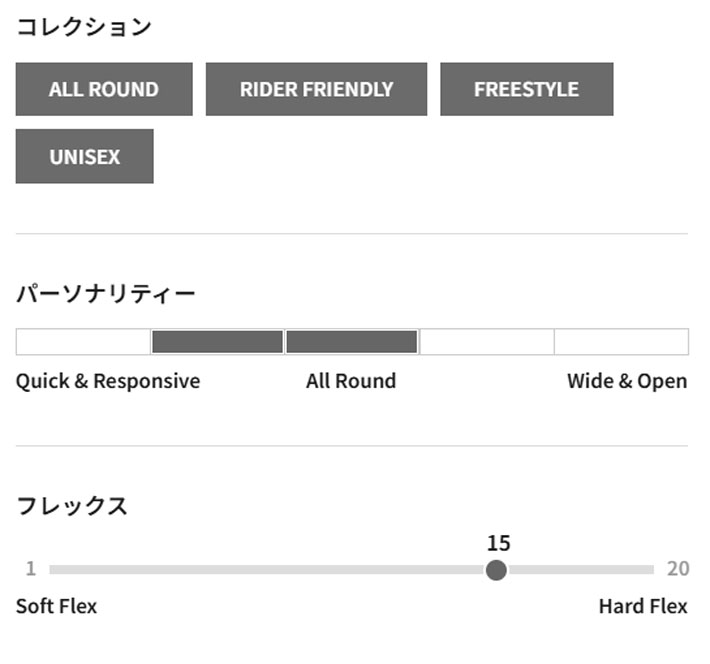Click the first empty personality segment
This screenshot has height=664, width=710.
pos(83,342)
